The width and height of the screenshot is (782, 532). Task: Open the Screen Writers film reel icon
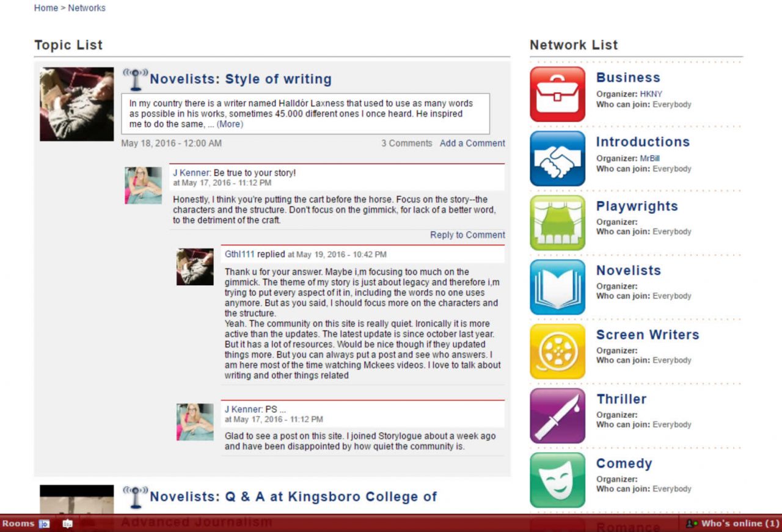tap(557, 351)
